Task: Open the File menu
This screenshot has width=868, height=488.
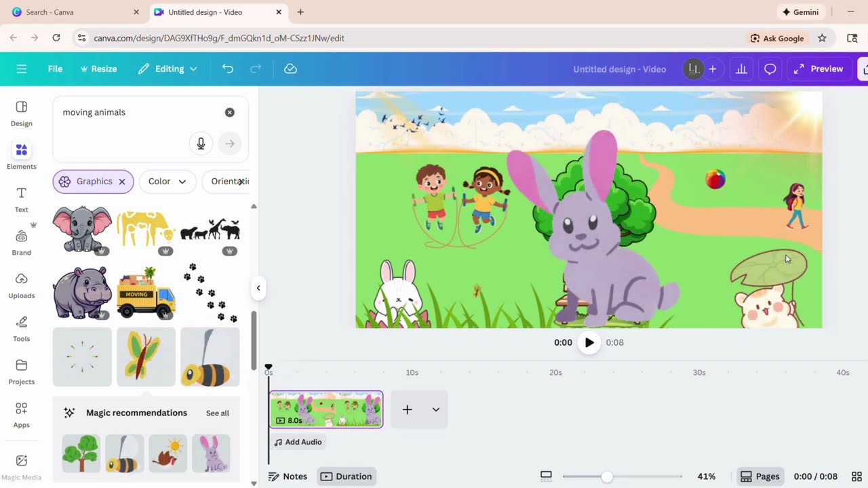Action: click(x=55, y=68)
